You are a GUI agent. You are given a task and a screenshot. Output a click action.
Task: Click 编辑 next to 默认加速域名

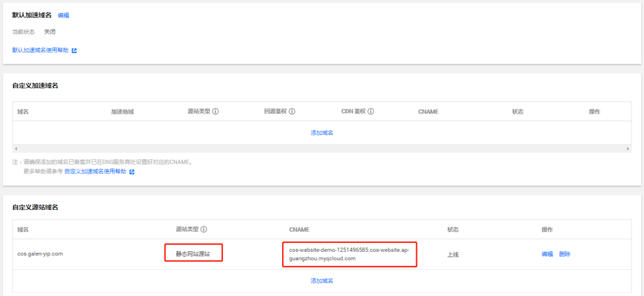point(63,16)
